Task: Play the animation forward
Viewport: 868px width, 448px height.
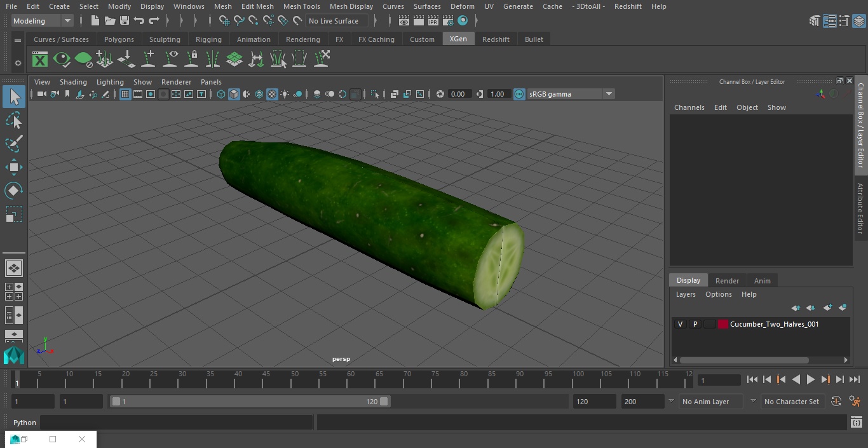Action: click(x=811, y=379)
